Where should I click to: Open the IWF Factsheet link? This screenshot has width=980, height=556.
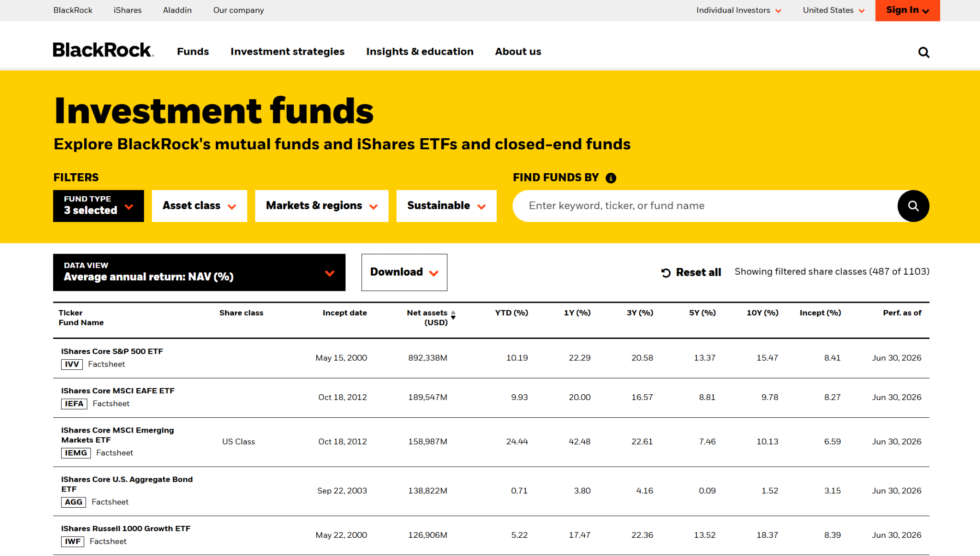click(x=108, y=542)
